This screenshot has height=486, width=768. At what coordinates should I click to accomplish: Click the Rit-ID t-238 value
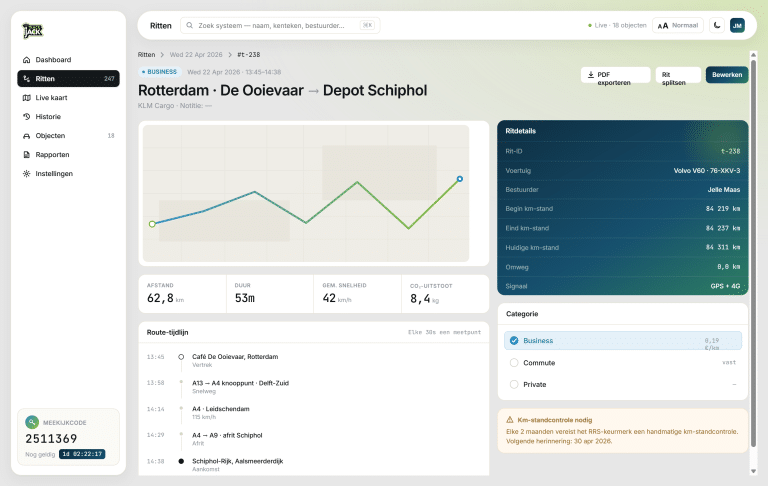(x=730, y=151)
